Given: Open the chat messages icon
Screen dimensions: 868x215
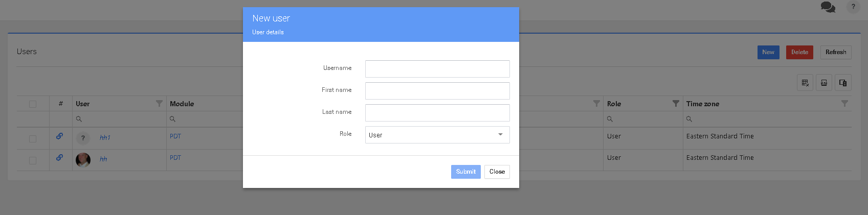Looking at the screenshot, I should click(828, 7).
